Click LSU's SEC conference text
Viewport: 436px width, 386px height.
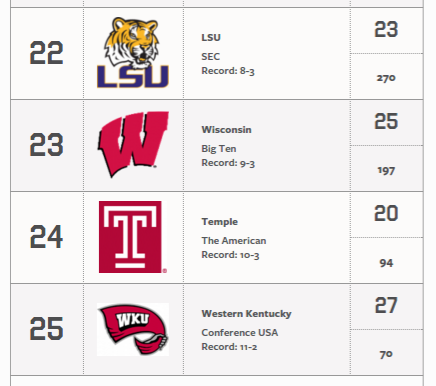click(210, 56)
